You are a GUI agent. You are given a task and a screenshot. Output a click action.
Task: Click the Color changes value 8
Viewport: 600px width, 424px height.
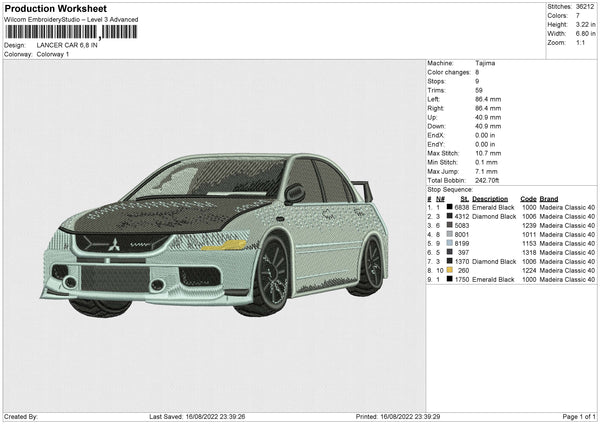point(477,72)
